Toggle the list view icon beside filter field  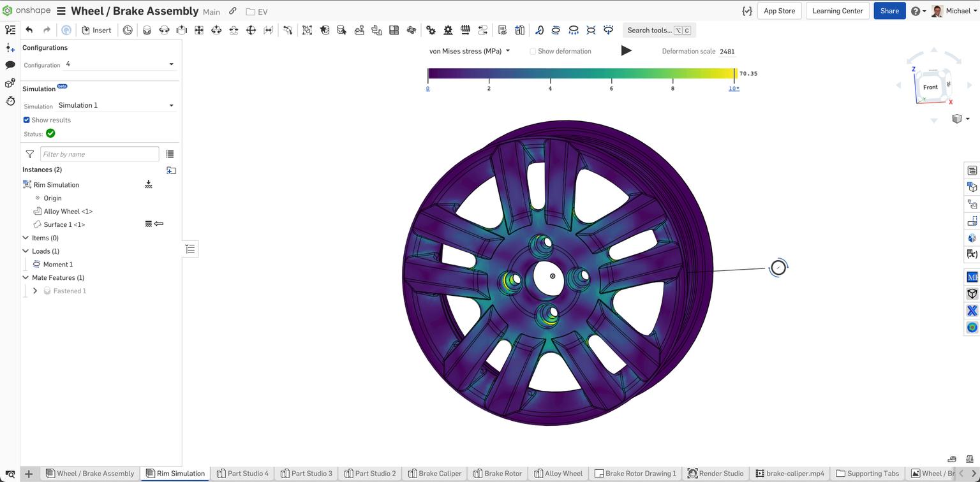[x=170, y=154]
